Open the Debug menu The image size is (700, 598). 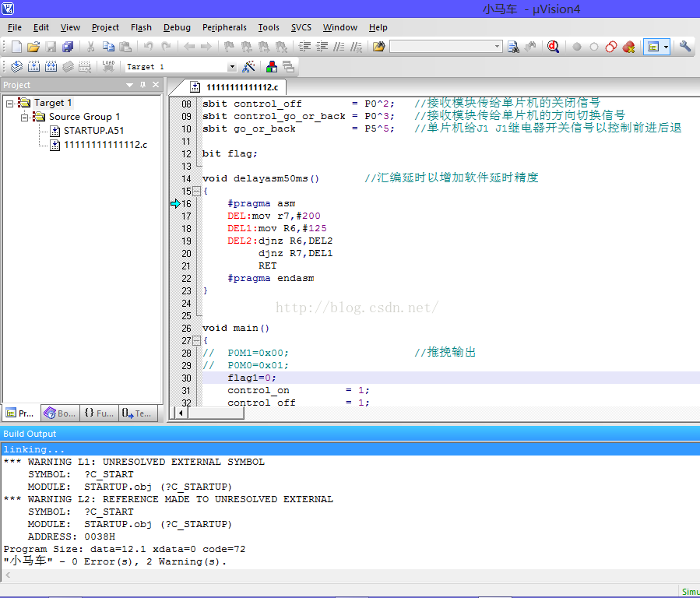(x=177, y=27)
